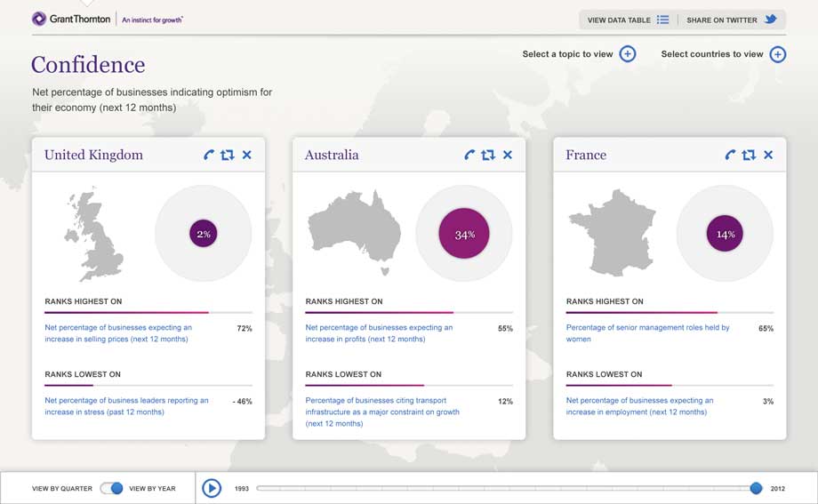The image size is (818, 504).
Task: Expand the Select a topic plus button
Action: pos(628,54)
